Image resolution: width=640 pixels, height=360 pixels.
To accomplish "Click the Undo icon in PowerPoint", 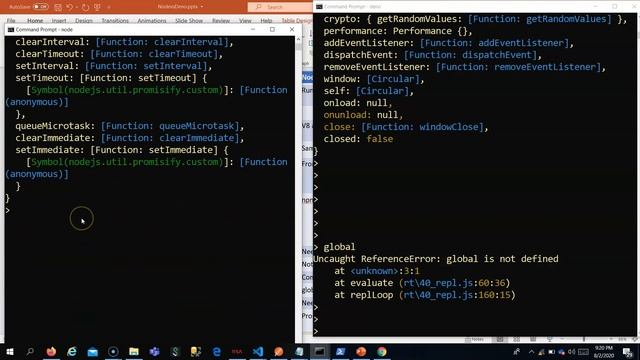I will tap(69, 7).
